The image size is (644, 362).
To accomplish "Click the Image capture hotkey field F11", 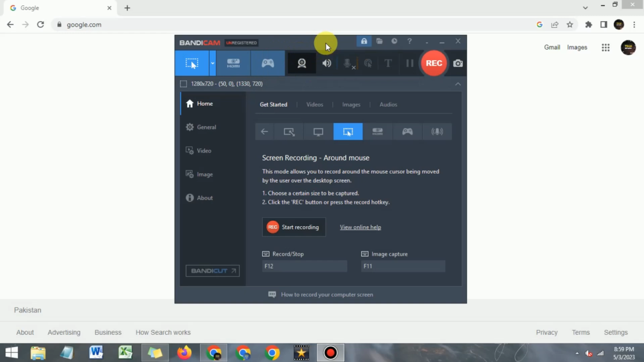I will [403, 266].
